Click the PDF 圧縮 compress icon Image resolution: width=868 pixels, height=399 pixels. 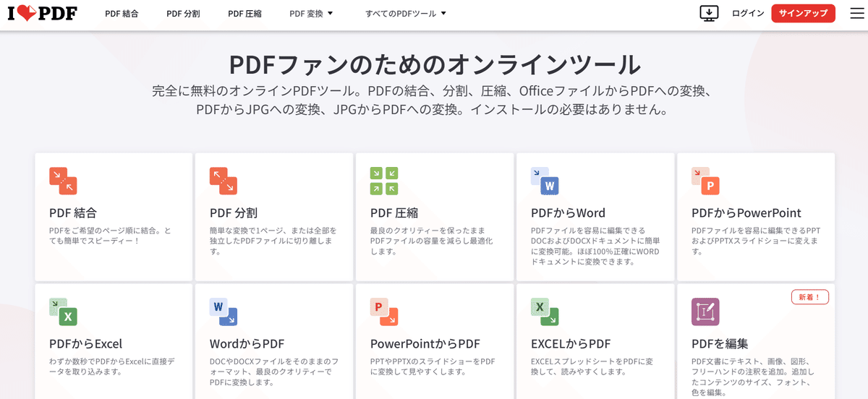click(384, 181)
